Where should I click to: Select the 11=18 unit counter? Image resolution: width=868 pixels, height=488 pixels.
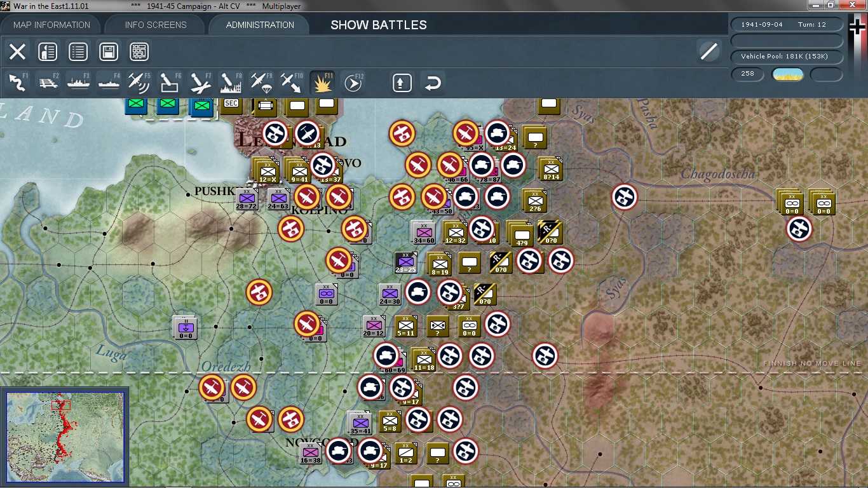pos(424,360)
